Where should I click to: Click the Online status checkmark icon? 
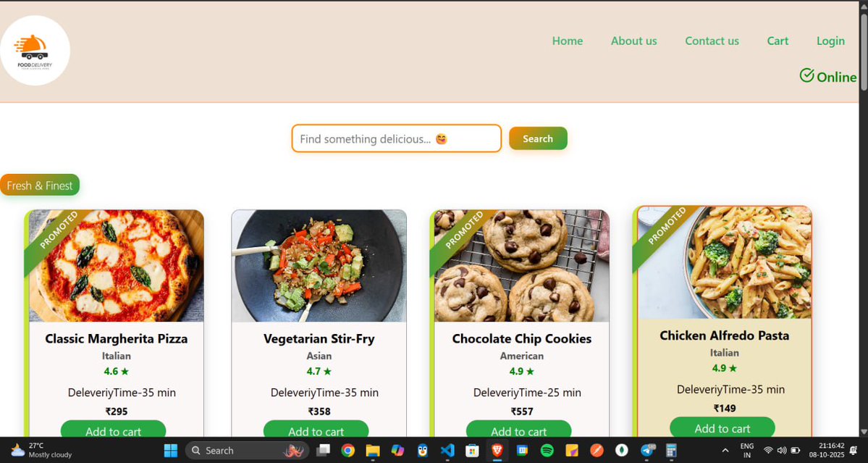pos(806,75)
